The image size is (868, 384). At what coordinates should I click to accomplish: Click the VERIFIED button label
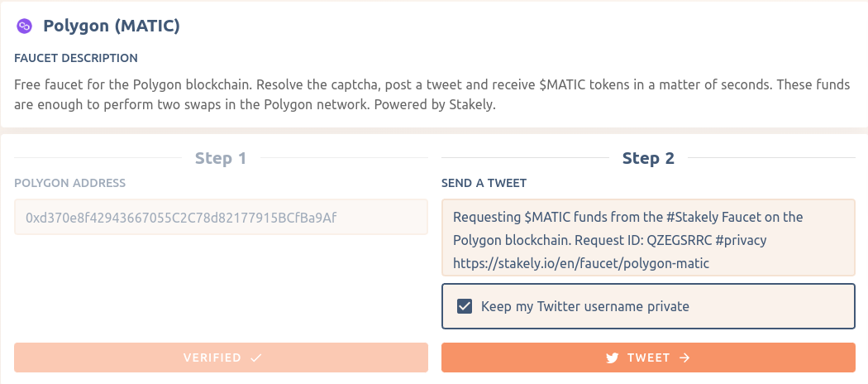pos(212,358)
